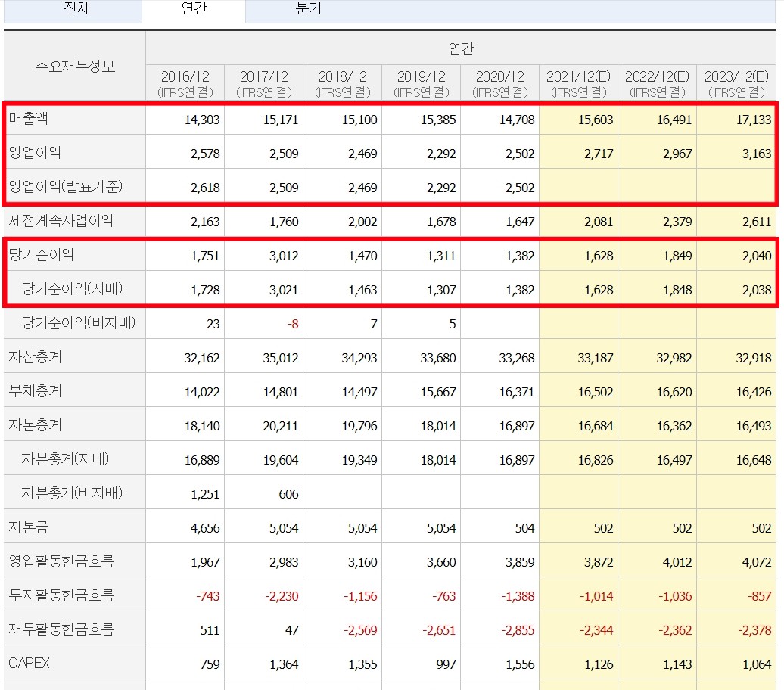Click 2020/12 CAPEX value 1,556
The height and width of the screenshot is (690, 784).
coord(520,664)
